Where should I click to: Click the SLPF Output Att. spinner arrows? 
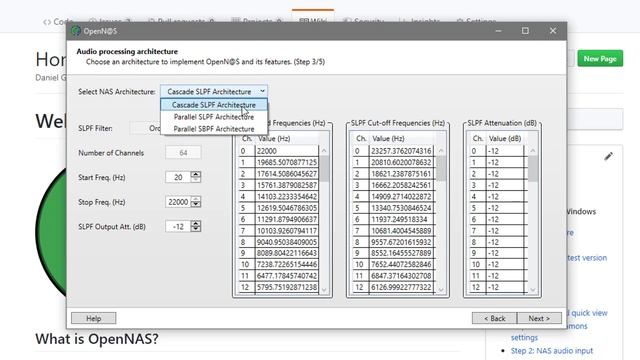(x=196, y=227)
